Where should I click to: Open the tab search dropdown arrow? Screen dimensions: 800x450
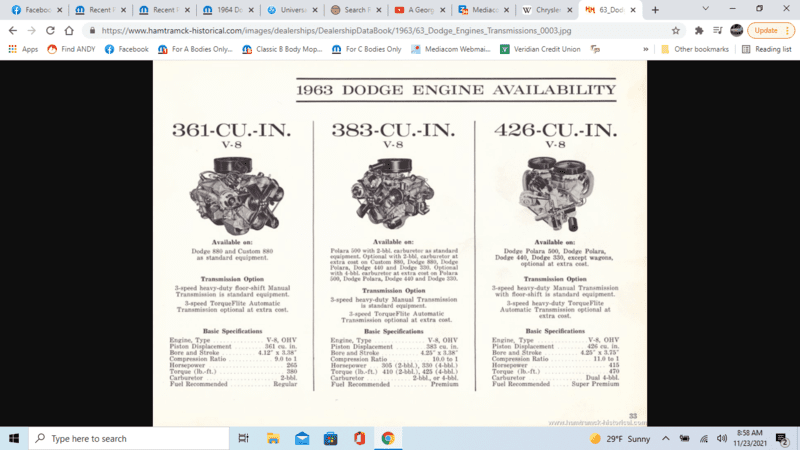coord(706,9)
